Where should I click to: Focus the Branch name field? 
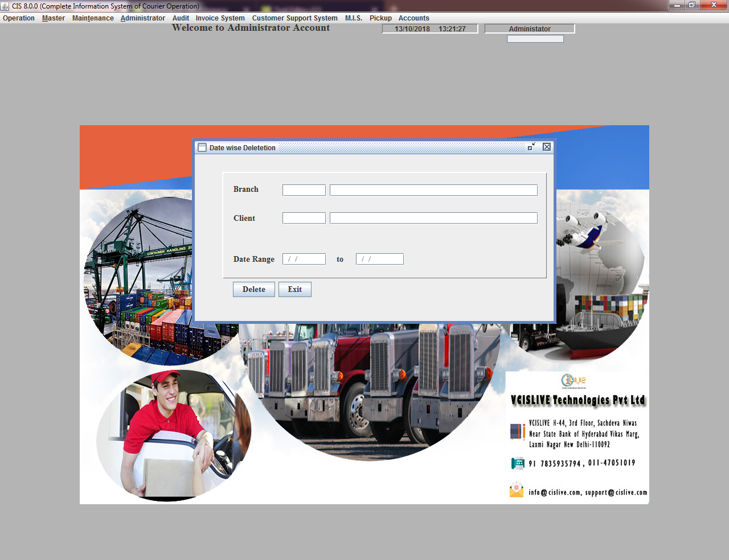click(433, 190)
